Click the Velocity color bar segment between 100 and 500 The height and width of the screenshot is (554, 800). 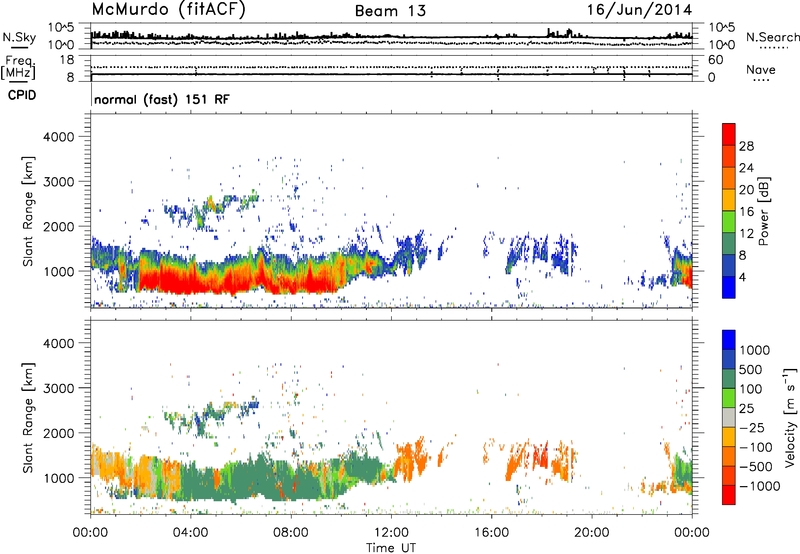(x=729, y=379)
